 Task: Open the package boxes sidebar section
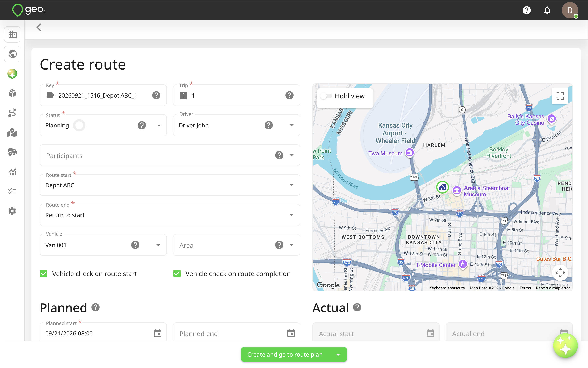click(x=12, y=93)
